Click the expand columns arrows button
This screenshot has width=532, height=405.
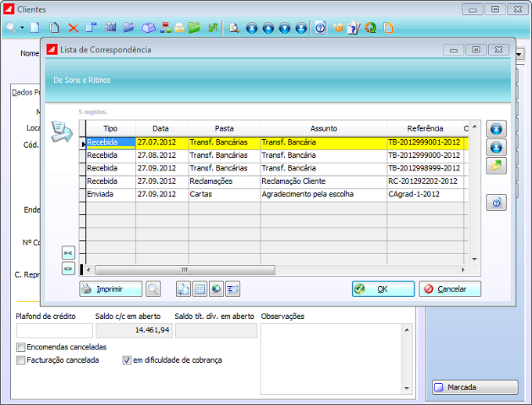point(68,269)
